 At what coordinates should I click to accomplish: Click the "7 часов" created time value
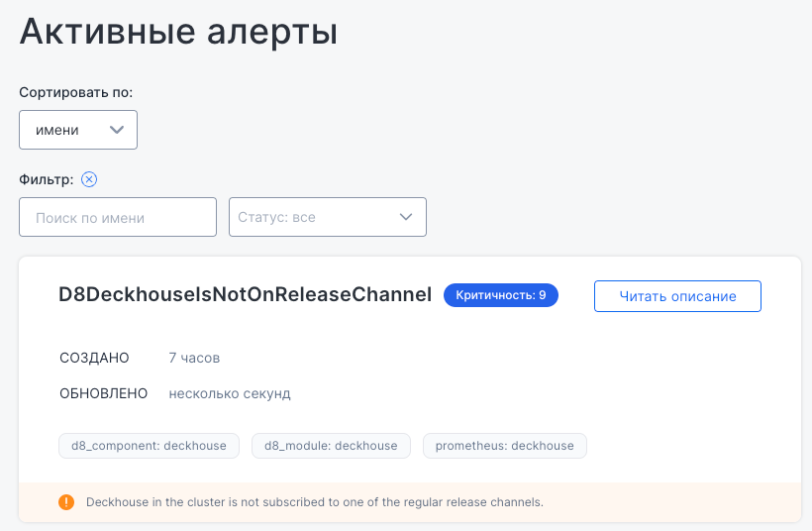coord(194,358)
